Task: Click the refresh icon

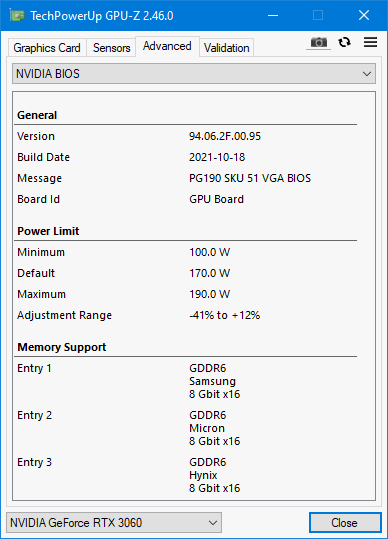Action: point(344,42)
